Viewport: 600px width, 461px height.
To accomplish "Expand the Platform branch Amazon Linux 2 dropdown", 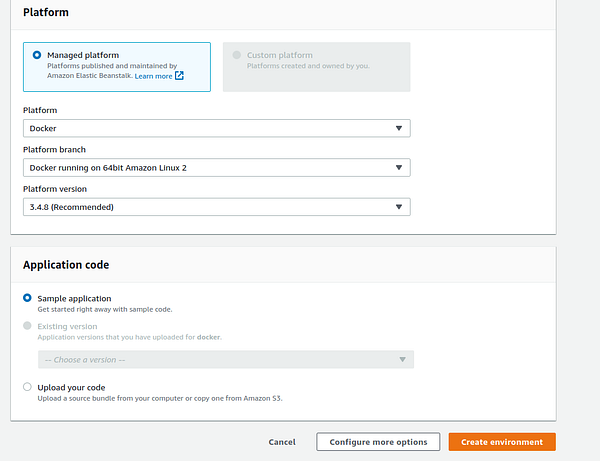I will [x=217, y=168].
